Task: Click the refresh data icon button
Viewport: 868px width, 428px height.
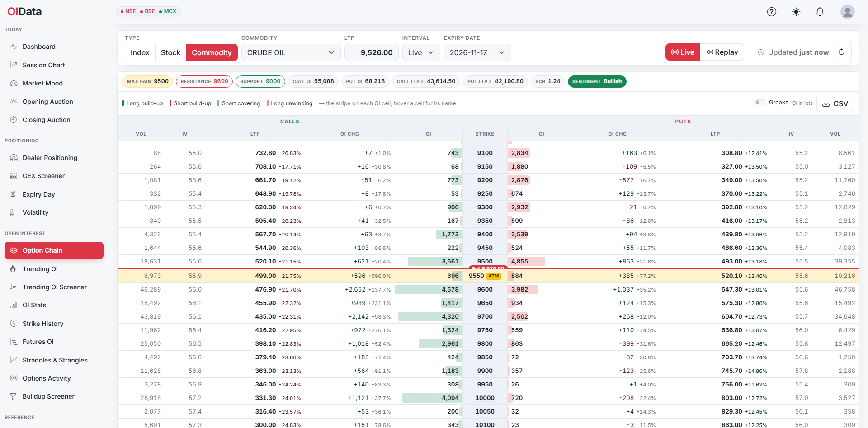Action: coord(841,52)
